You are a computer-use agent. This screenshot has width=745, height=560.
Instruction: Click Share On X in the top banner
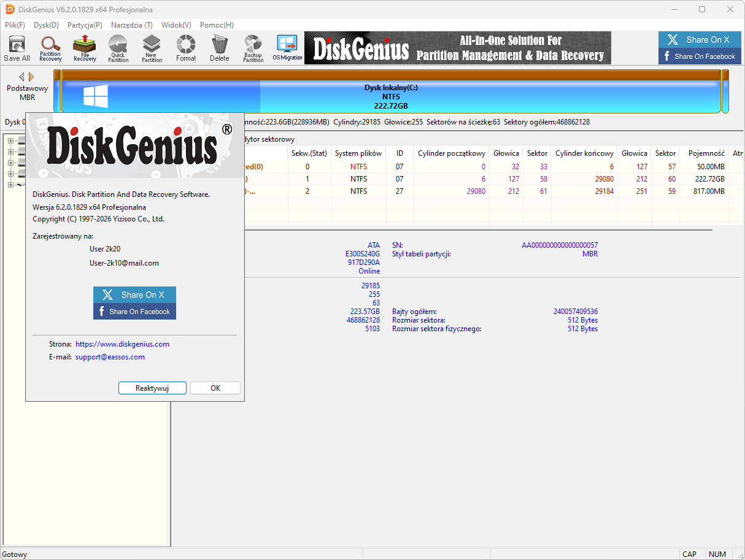(x=700, y=40)
